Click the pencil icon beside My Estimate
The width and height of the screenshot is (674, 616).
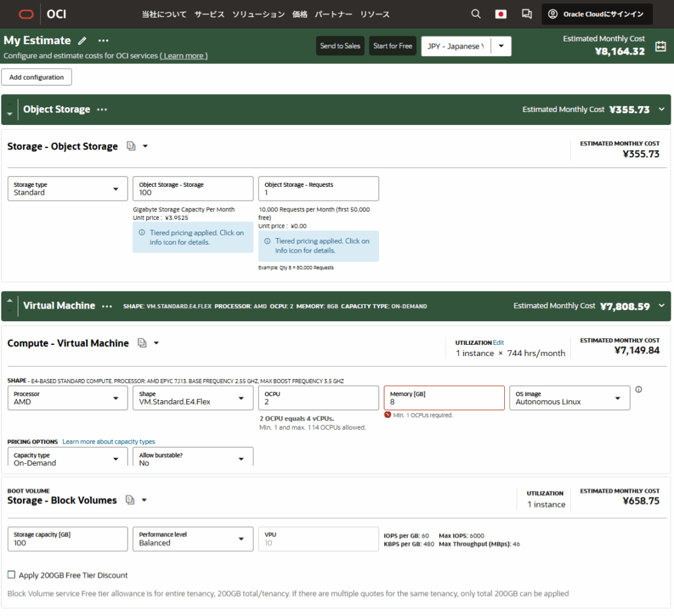point(82,41)
